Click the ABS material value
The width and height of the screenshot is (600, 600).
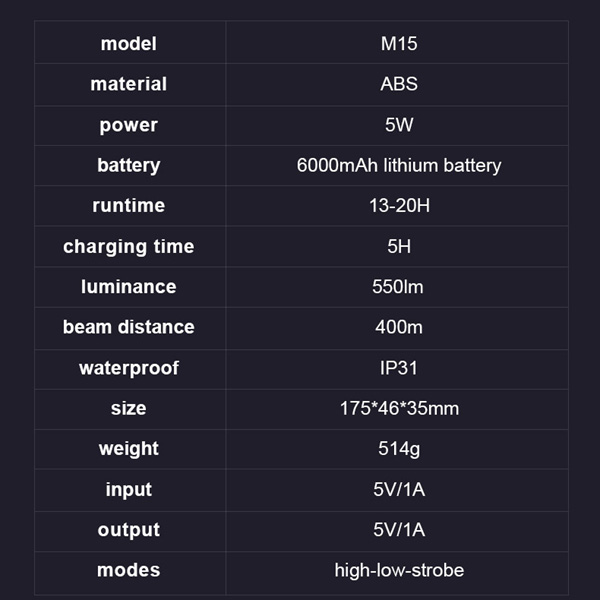point(399,84)
